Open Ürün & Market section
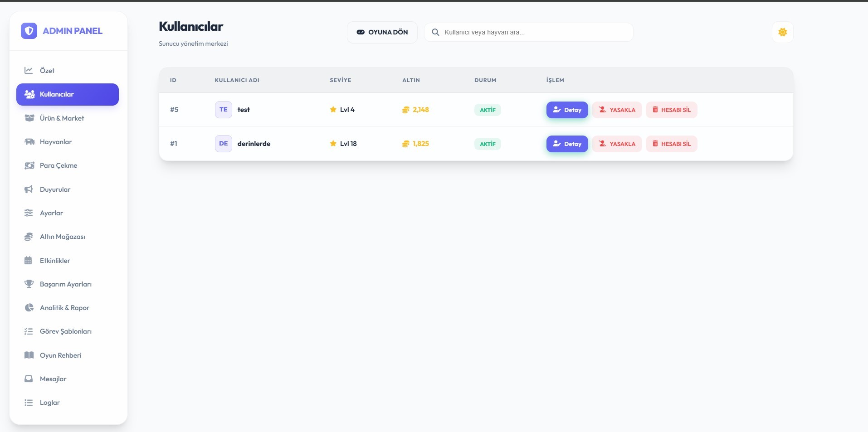 click(x=62, y=118)
